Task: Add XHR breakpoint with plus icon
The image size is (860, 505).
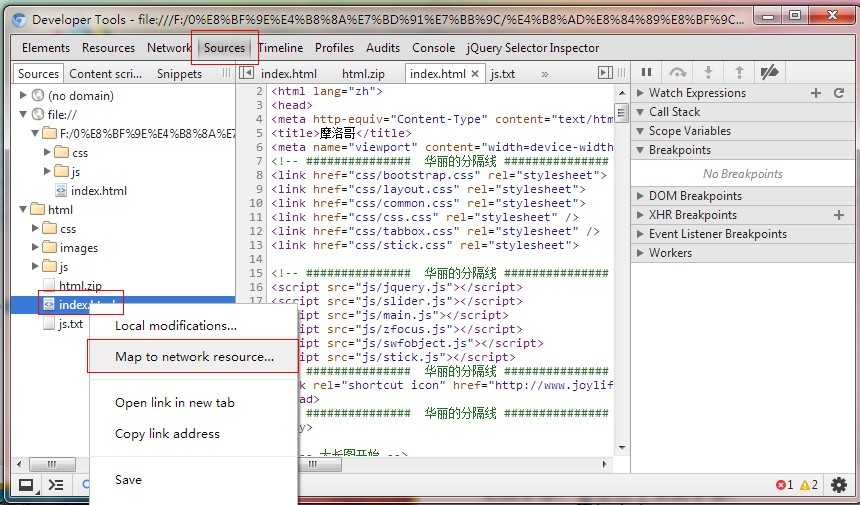Action: (839, 215)
